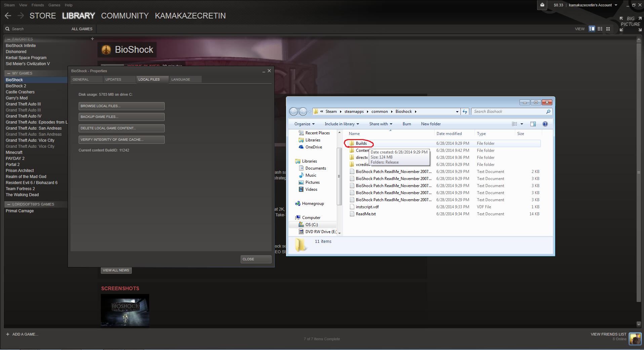Image resolution: width=644 pixels, height=350 pixels.
Task: Click Browse Local Files button
Action: (x=122, y=106)
